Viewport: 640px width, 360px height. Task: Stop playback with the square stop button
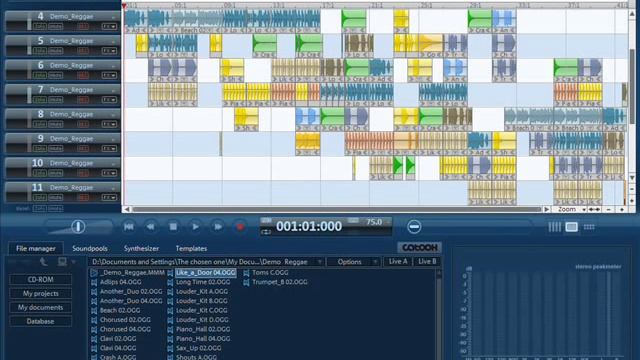click(173, 227)
